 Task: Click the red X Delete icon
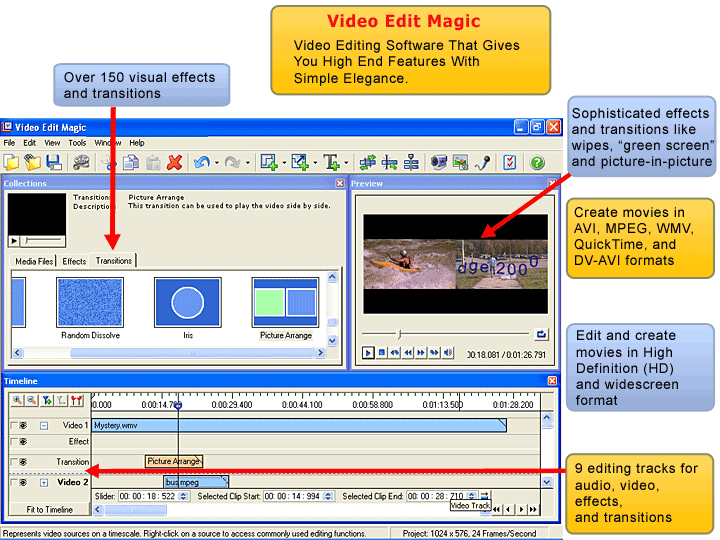tap(174, 162)
